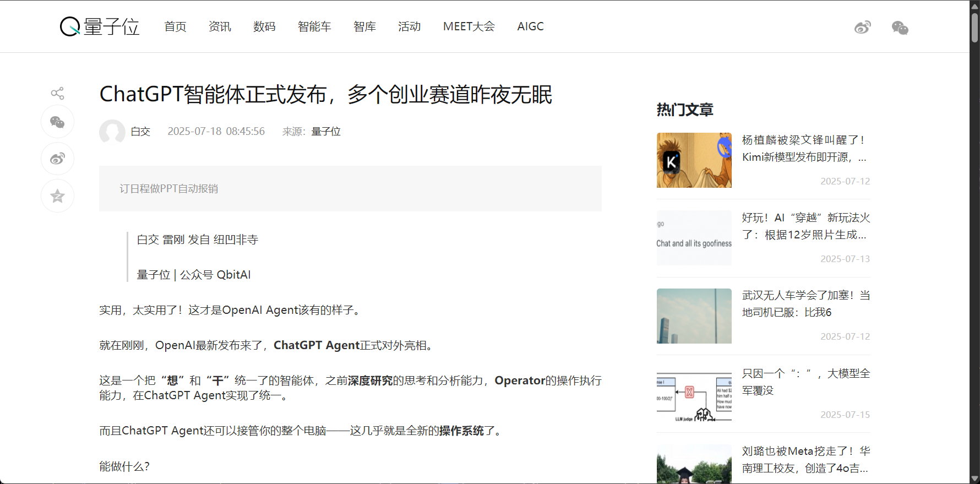The width and height of the screenshot is (980, 484).
Task: Click quote line 量子位 | 公众号 QbitAI
Action: pos(194,275)
